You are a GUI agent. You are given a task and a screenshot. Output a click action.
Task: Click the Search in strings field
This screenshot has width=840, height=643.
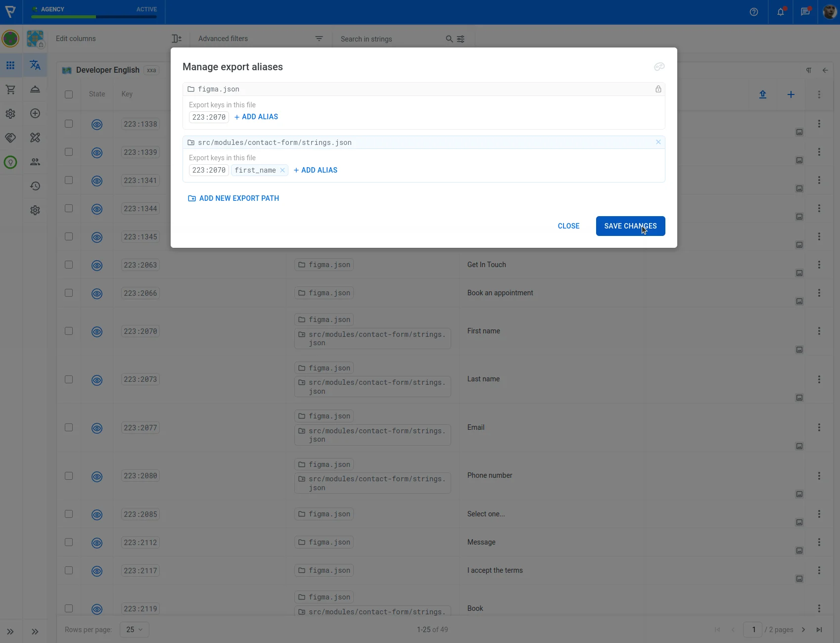pos(391,39)
